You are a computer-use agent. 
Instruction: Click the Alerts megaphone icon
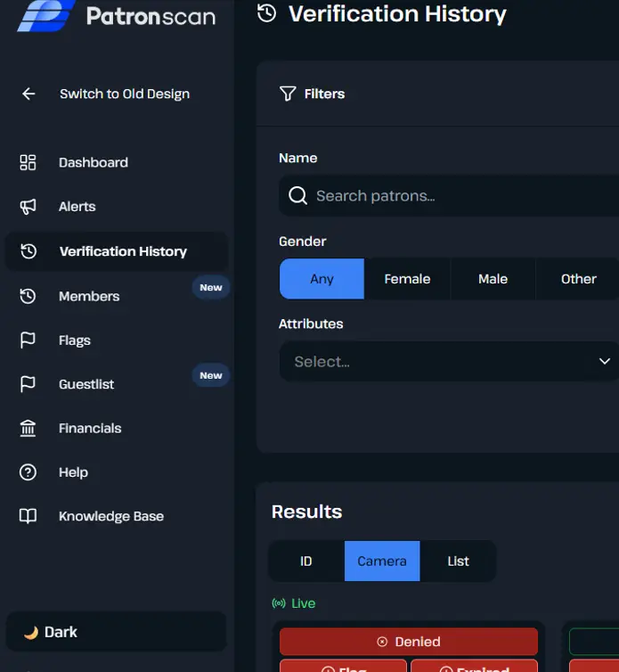coord(28,207)
